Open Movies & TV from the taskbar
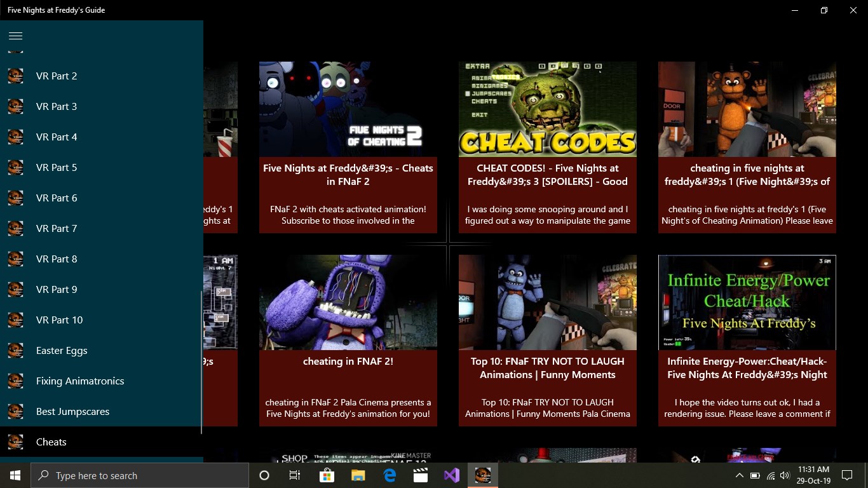Viewport: 868px width, 488px height. pos(420,475)
